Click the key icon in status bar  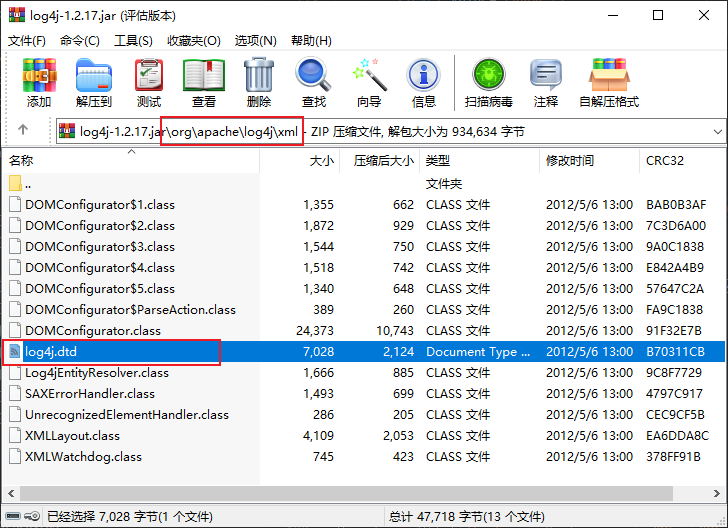[32, 516]
